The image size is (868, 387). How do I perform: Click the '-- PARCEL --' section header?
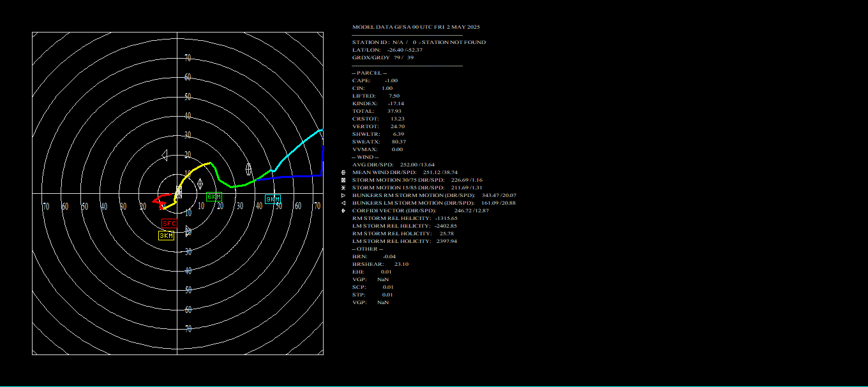coord(369,73)
